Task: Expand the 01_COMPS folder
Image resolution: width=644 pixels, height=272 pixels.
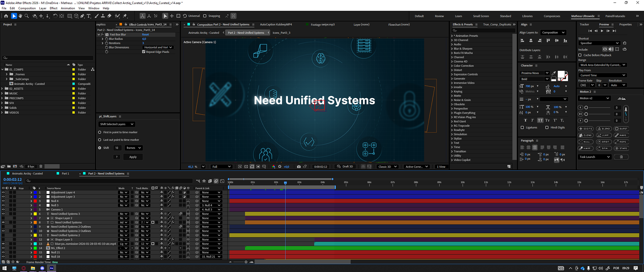Action: coord(2,70)
